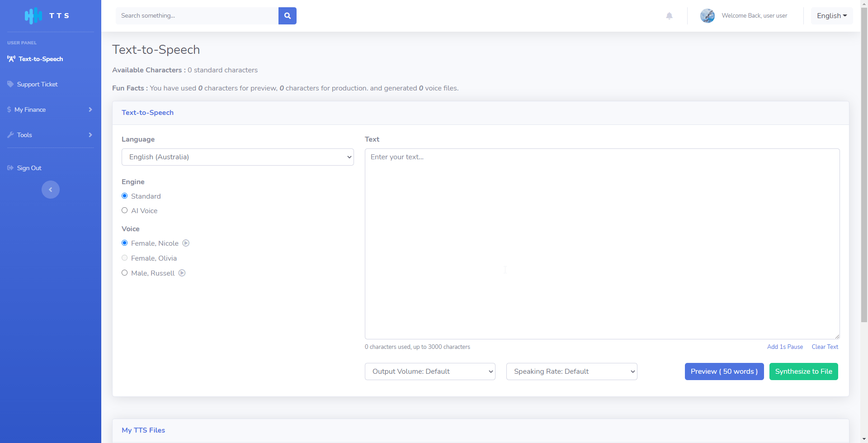Screen dimensions: 868x443
Task: Select the Standard engine option
Action: click(124, 195)
